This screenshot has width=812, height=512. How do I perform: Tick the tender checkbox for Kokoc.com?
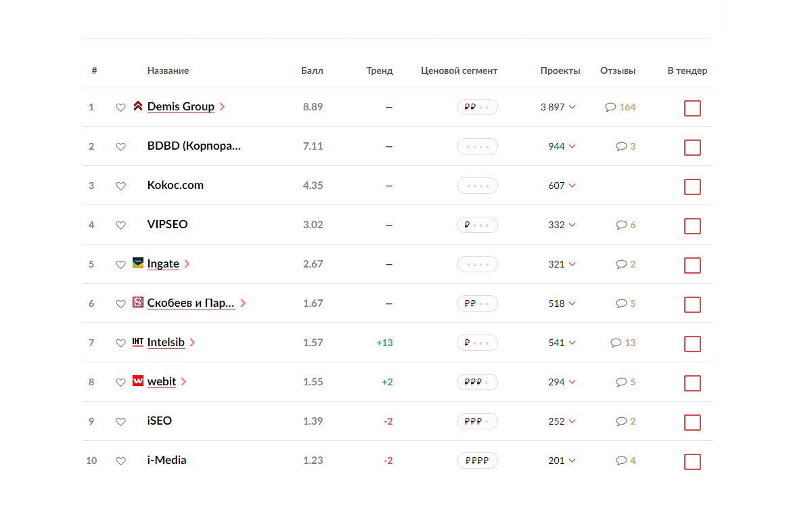[692, 187]
